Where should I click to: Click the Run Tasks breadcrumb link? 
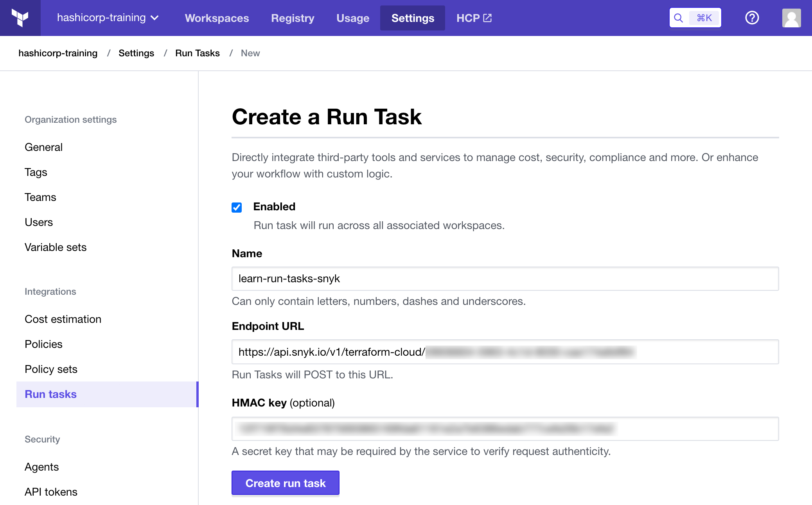(x=198, y=53)
